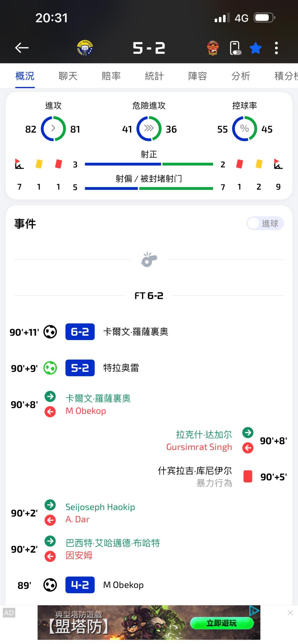Tap the 6-2 goal ball icon
Image resolution: width=298 pixels, height=644 pixels.
tap(50, 332)
